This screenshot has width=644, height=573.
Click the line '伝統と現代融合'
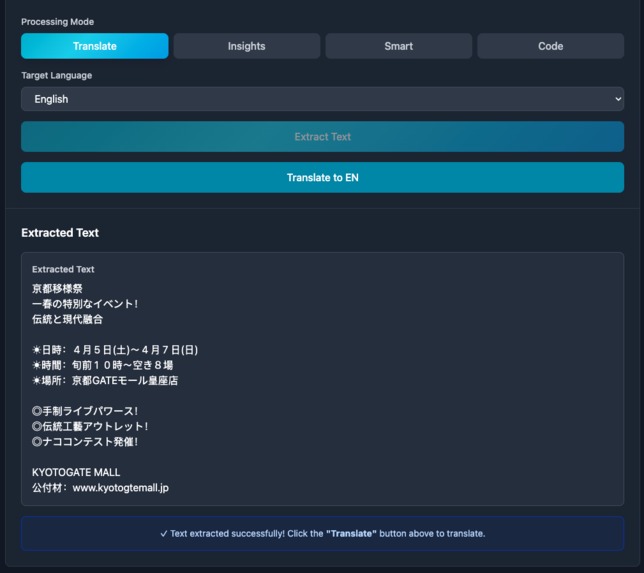(67, 319)
